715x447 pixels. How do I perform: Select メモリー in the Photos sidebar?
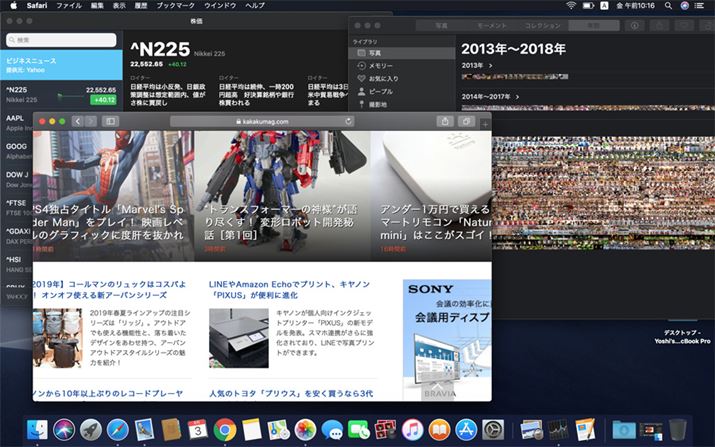point(381,65)
